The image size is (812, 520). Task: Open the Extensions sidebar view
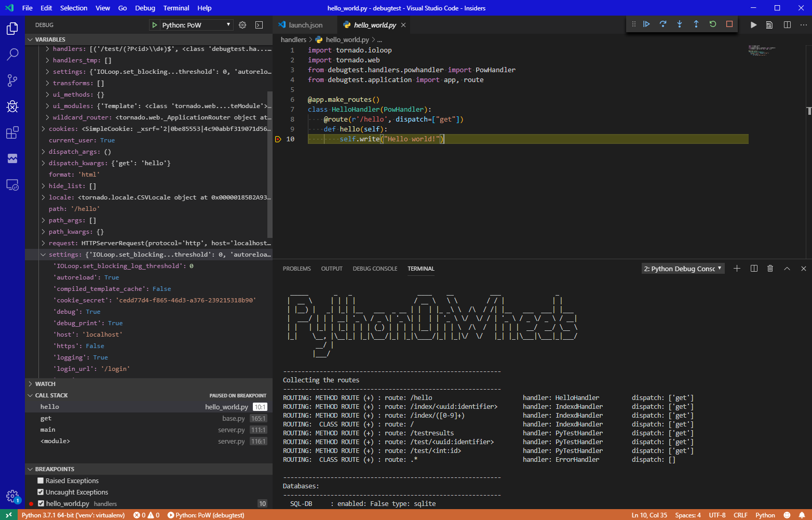point(12,132)
